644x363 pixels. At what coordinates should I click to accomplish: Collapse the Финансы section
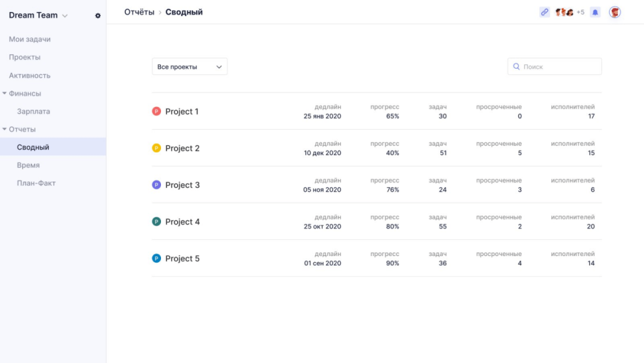click(x=5, y=93)
